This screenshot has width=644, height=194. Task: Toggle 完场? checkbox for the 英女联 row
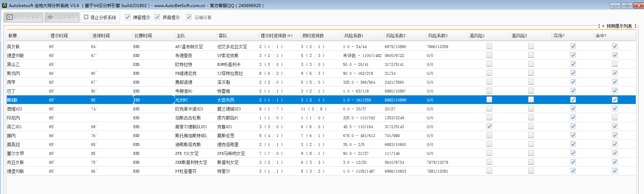tap(573, 46)
